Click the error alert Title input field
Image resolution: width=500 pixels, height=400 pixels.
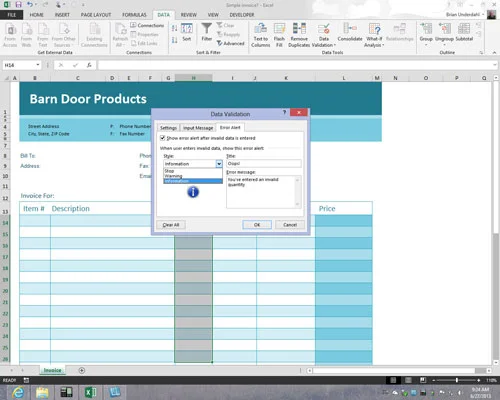(x=264, y=163)
